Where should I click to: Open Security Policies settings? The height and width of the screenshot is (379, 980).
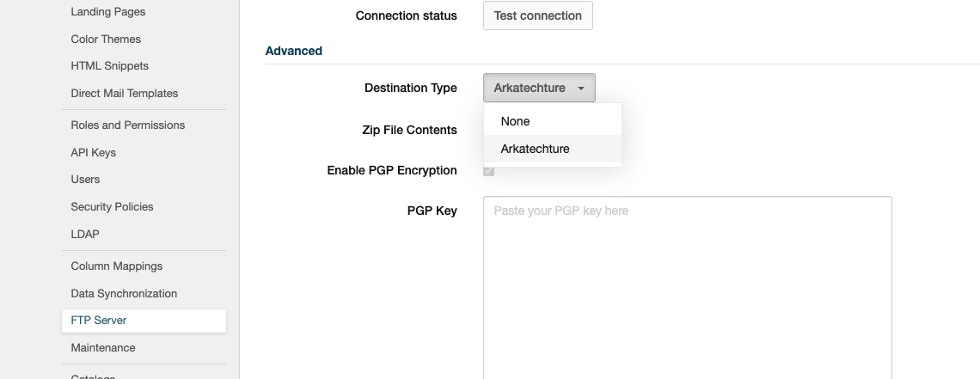(x=112, y=206)
